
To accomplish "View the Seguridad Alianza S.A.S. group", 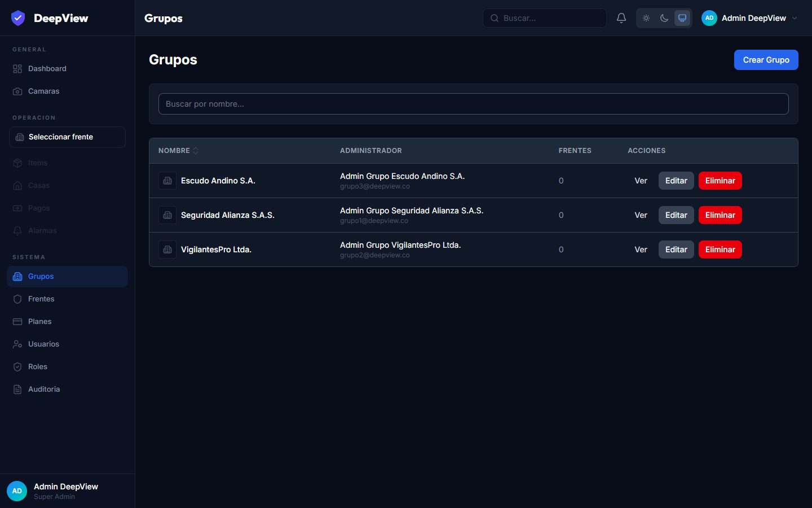I will pyautogui.click(x=641, y=215).
